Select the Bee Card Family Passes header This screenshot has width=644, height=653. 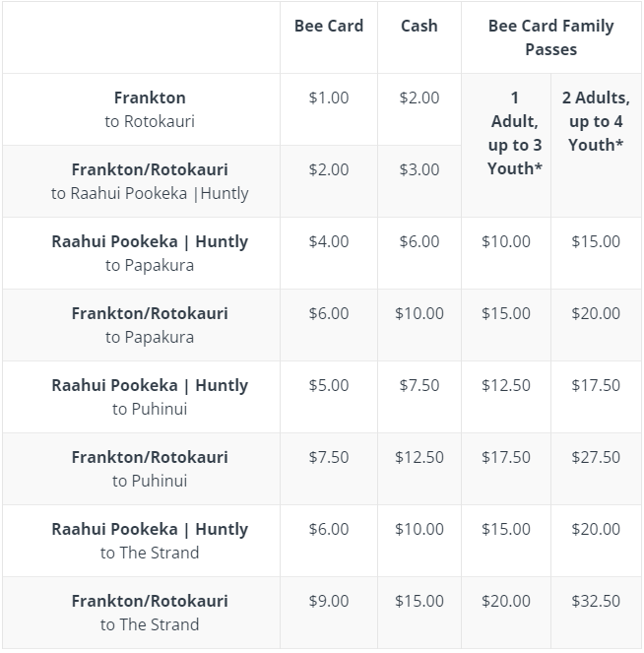pyautogui.click(x=550, y=37)
